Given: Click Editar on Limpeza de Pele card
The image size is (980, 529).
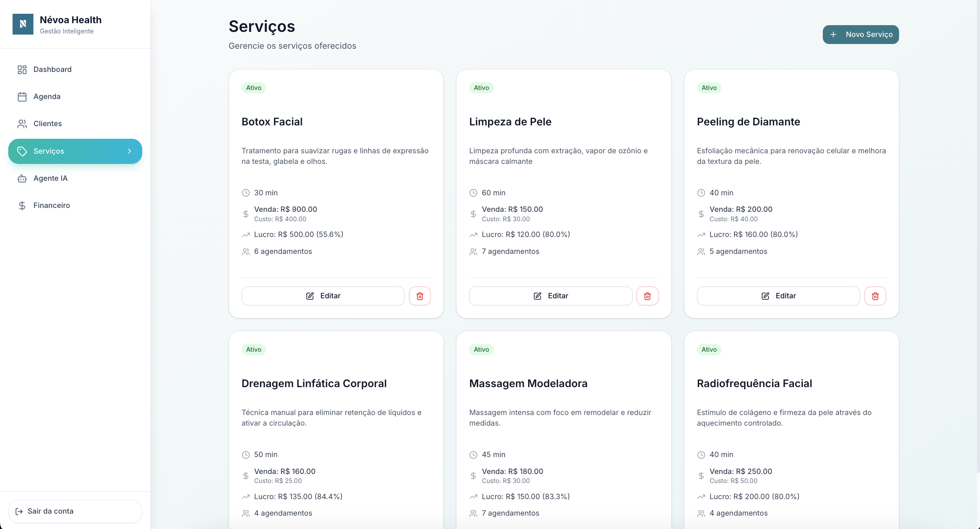Looking at the screenshot, I should (x=550, y=296).
